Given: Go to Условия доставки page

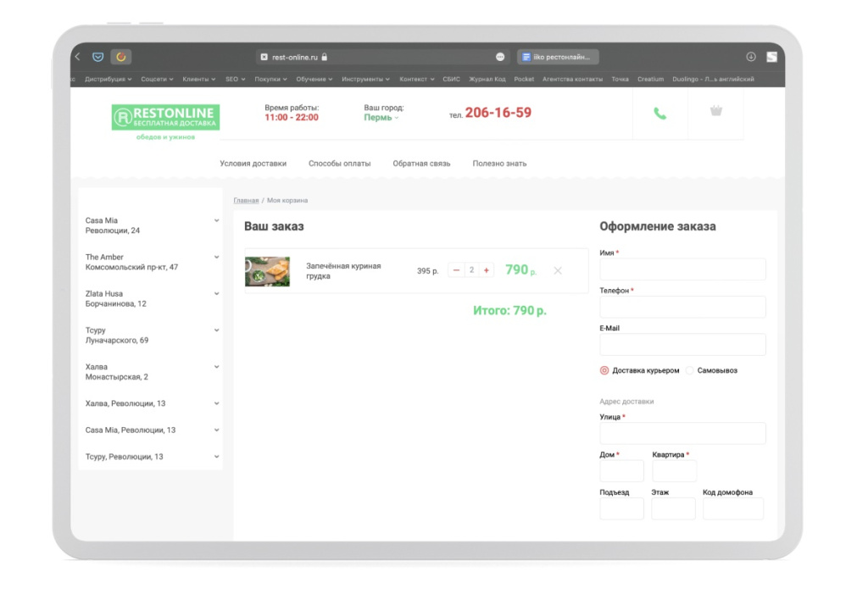Looking at the screenshot, I should (253, 164).
